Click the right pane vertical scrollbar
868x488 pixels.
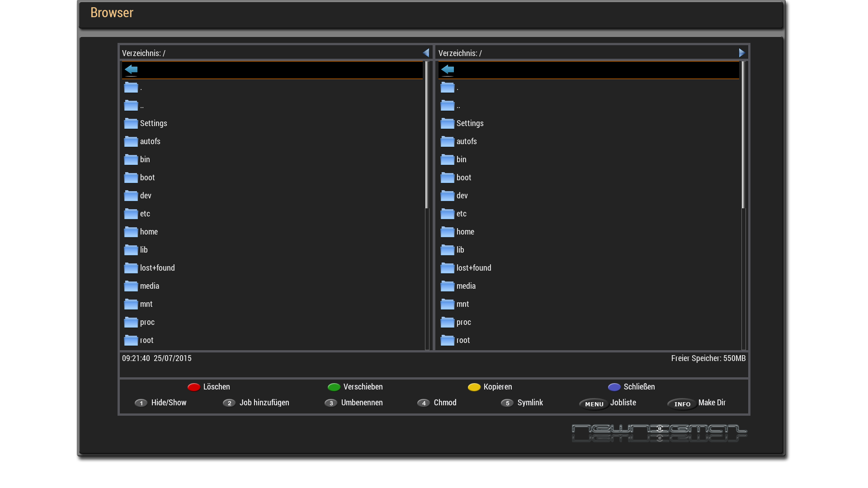743,136
